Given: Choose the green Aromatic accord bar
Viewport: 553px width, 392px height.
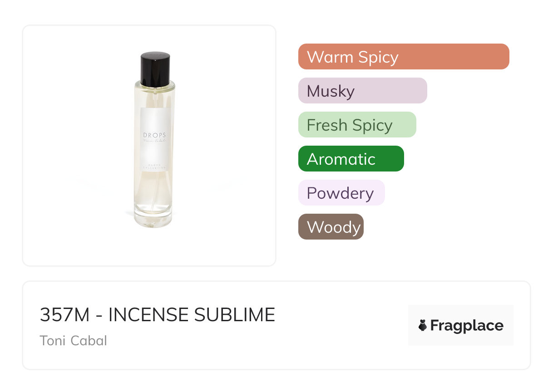Looking at the screenshot, I should pyautogui.click(x=351, y=159).
